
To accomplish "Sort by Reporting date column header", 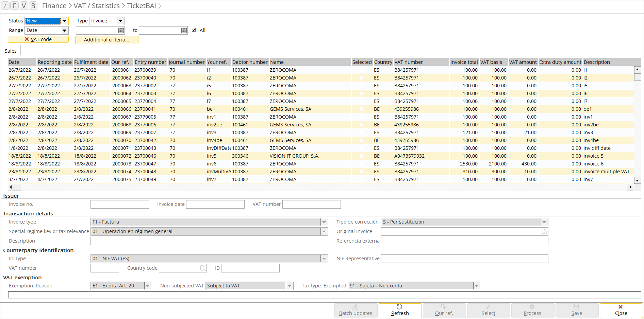I will click(x=55, y=62).
